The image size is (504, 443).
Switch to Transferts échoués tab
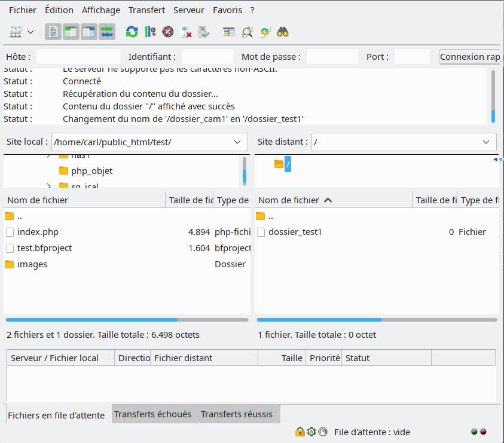point(152,414)
